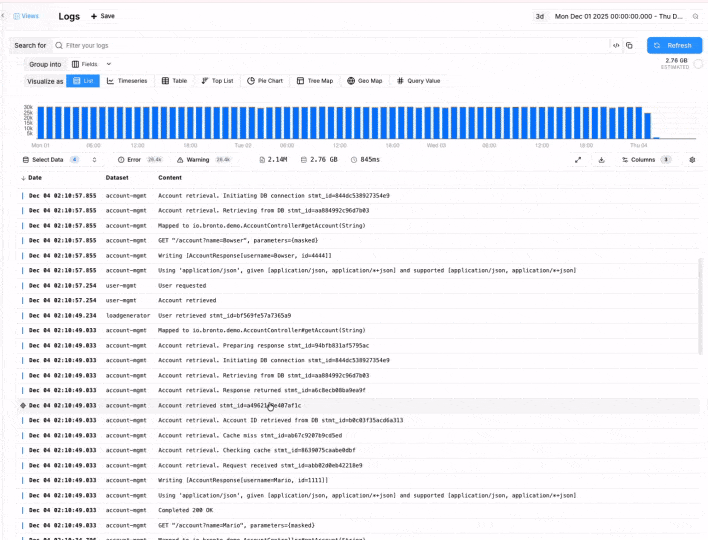
Task: Copy the query with the copy icon
Action: click(x=629, y=45)
